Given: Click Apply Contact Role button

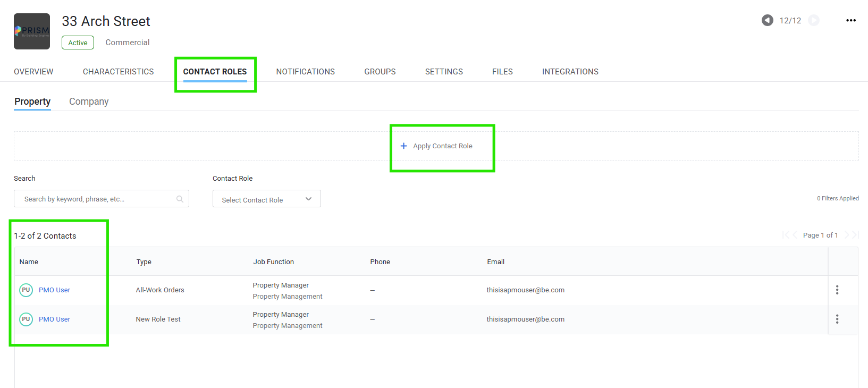Looking at the screenshot, I should (x=436, y=146).
